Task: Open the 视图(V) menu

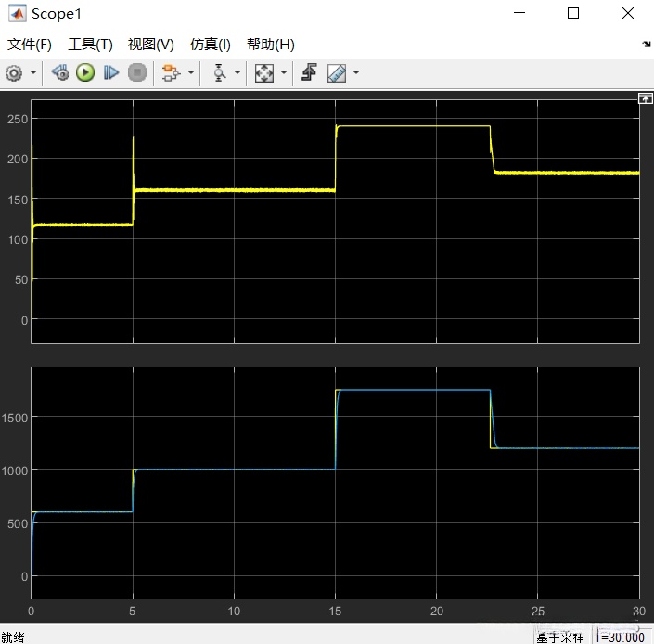Action: 151,45
